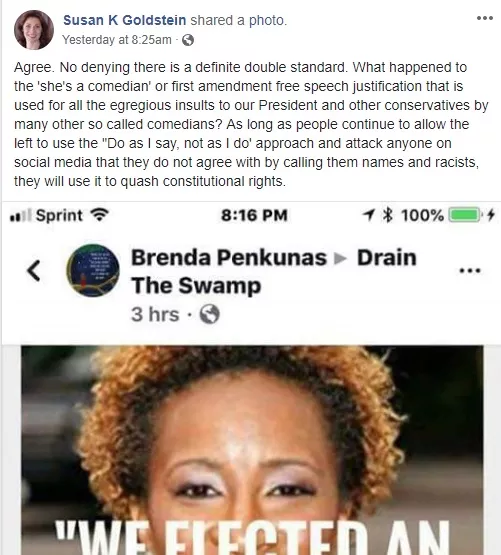Tap the Wi-Fi icon next to Sprint
The width and height of the screenshot is (501, 555).
(x=99, y=215)
